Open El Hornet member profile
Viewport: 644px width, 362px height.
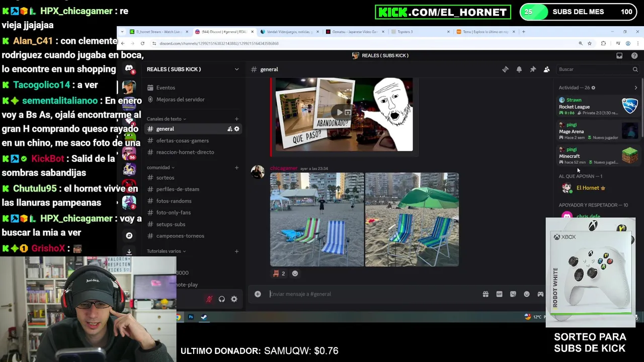[x=596, y=188]
